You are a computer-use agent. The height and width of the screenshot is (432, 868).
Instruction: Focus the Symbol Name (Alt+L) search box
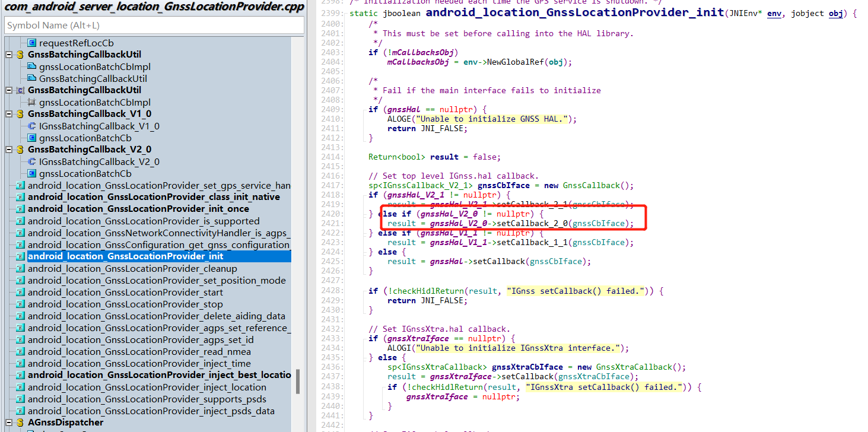pyautogui.click(x=154, y=25)
